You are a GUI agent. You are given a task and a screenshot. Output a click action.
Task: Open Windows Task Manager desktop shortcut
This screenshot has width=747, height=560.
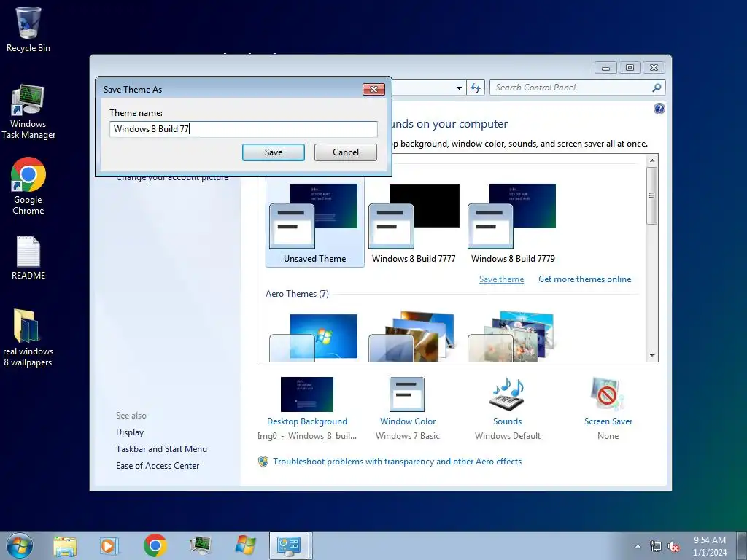pyautogui.click(x=28, y=112)
